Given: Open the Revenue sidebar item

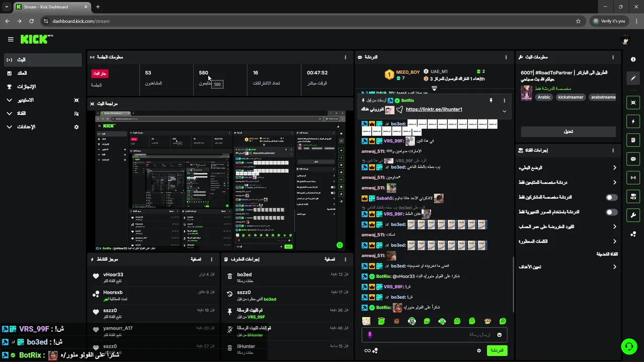Looking at the screenshot, I should pyautogui.click(x=43, y=73).
